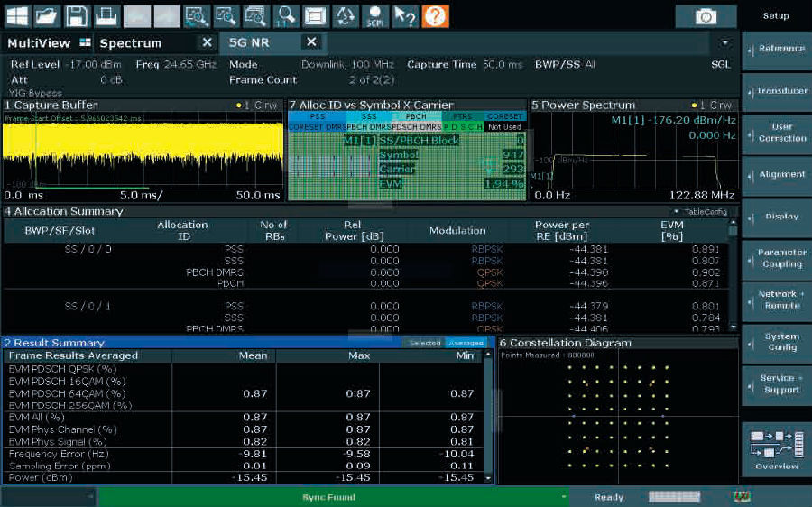The height and width of the screenshot is (507, 812).
Task: Save with the floppy disk icon
Action: (77, 16)
